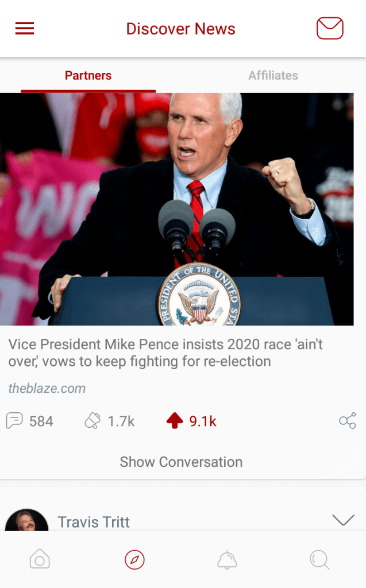Share the Mike Pence article

[x=347, y=421]
